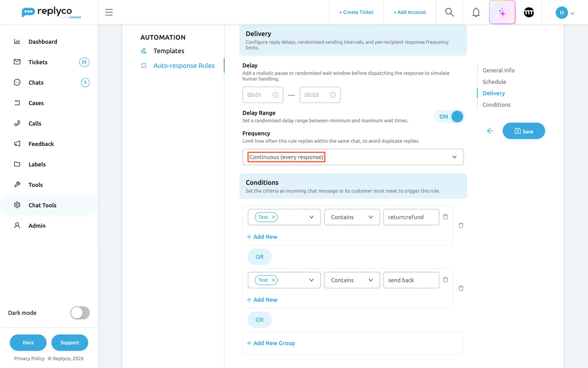Remove Text tag in return;refund row
The height and width of the screenshot is (368, 588).
coord(274,217)
